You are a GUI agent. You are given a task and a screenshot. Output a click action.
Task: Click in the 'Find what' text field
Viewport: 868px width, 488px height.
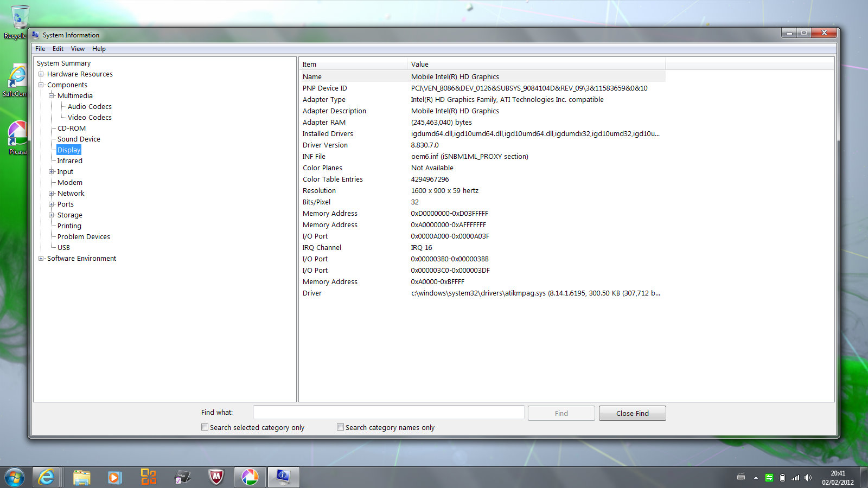click(389, 413)
